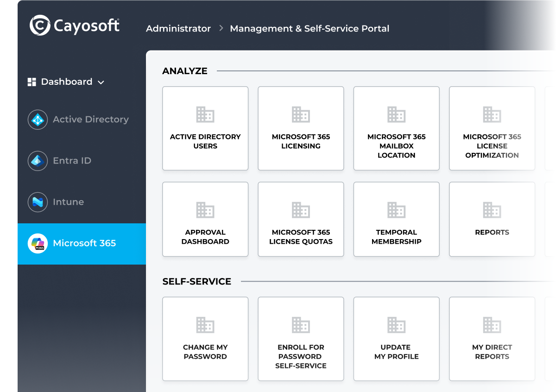Open the My Direct Reports tile
Image resolution: width=556 pixels, height=392 pixels.
click(492, 339)
